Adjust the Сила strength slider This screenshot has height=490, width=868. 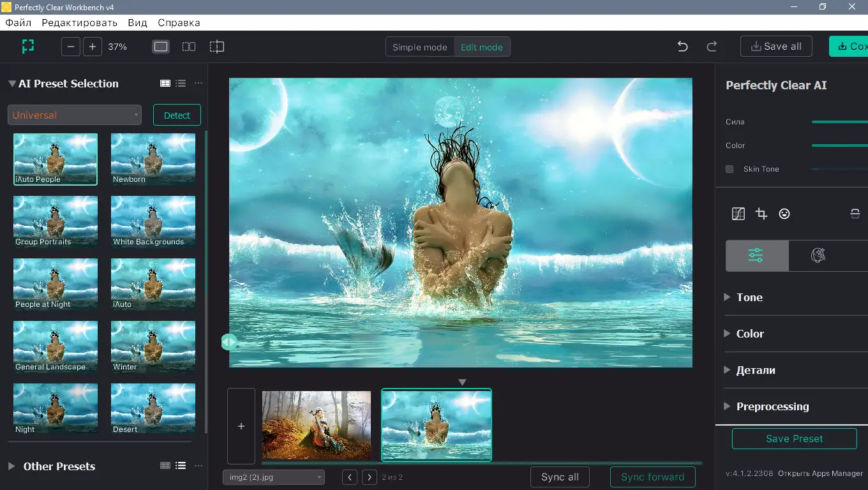839,122
